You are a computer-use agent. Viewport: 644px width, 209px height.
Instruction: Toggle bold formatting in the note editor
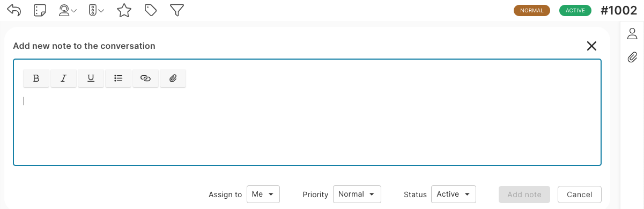[x=36, y=78]
